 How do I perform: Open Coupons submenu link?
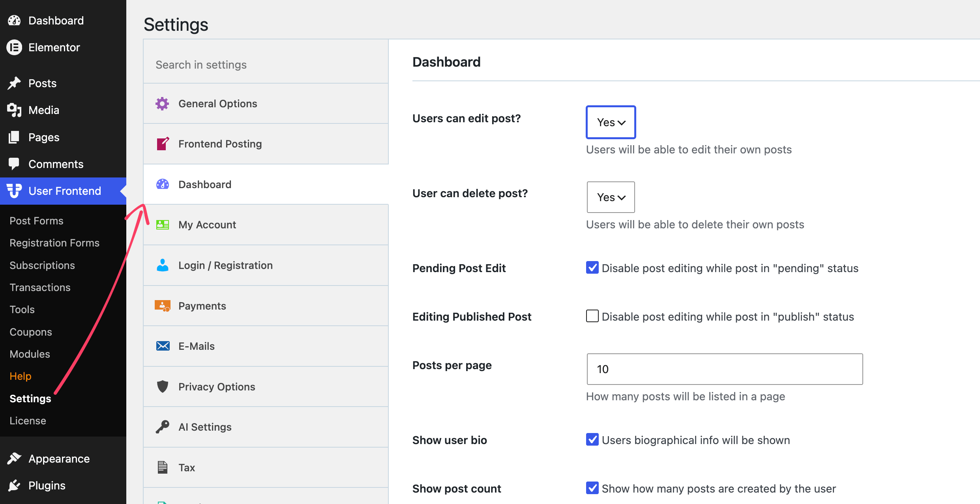click(x=31, y=332)
